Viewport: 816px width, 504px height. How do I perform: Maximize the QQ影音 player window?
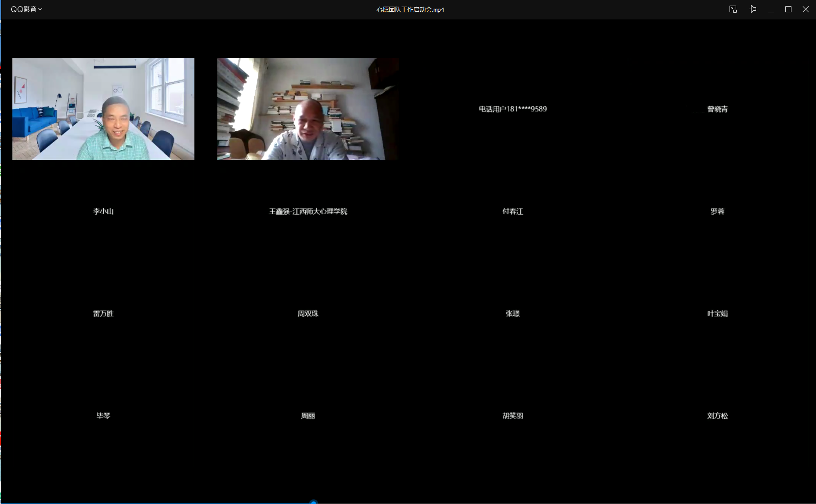click(x=788, y=9)
